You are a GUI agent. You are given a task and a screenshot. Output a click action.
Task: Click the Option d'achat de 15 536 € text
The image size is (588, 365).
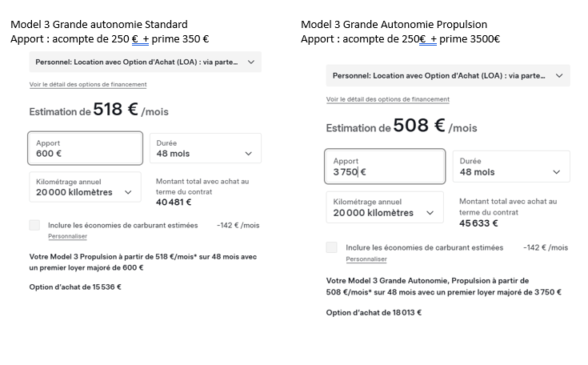point(75,287)
